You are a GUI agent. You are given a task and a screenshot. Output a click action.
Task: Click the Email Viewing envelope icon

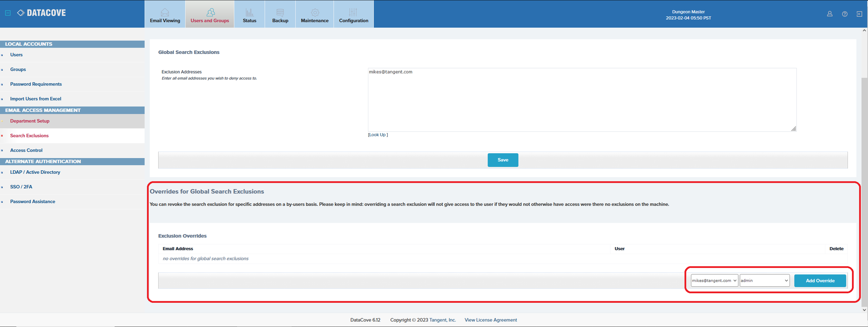click(x=165, y=13)
